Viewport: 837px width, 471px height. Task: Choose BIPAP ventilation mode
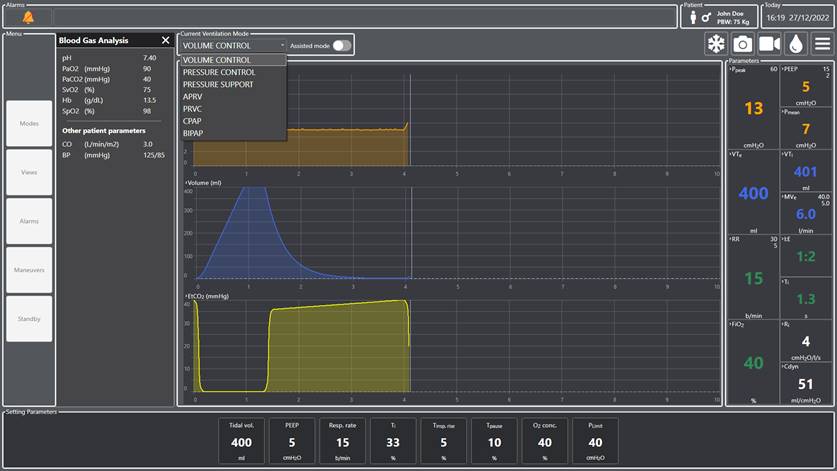(233, 134)
